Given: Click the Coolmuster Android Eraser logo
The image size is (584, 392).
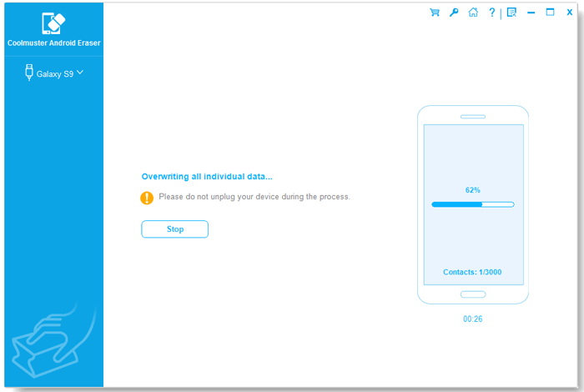Looking at the screenshot, I should pos(53,23).
